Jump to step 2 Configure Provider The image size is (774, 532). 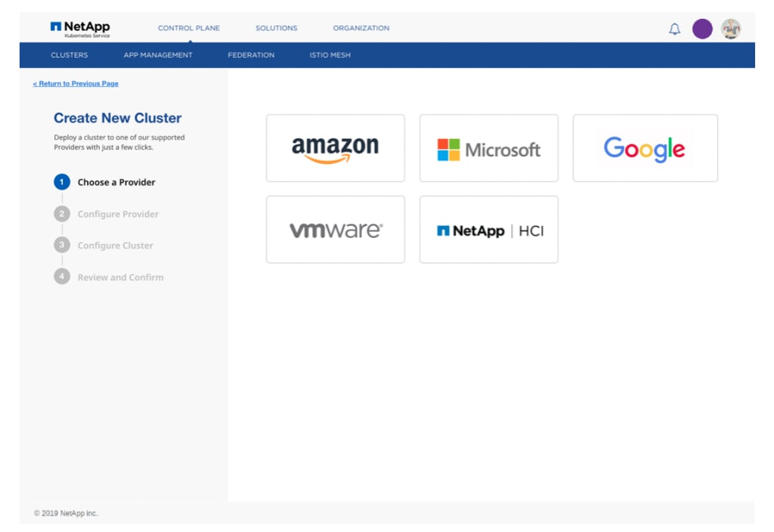coord(118,214)
